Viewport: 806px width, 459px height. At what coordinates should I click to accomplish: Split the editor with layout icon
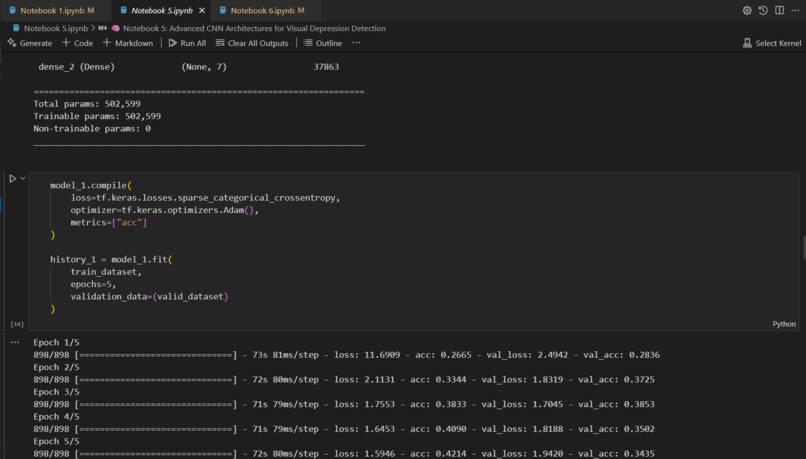(x=779, y=10)
